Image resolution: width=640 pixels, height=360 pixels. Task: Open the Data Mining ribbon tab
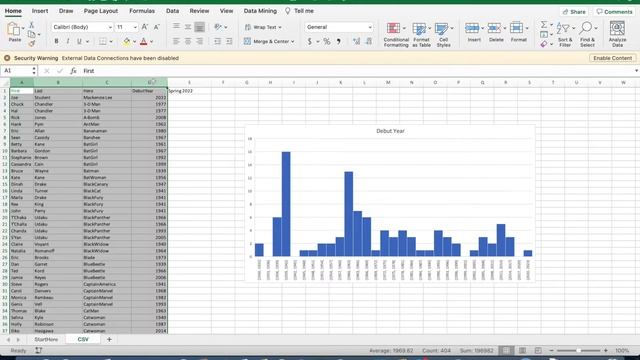[260, 11]
